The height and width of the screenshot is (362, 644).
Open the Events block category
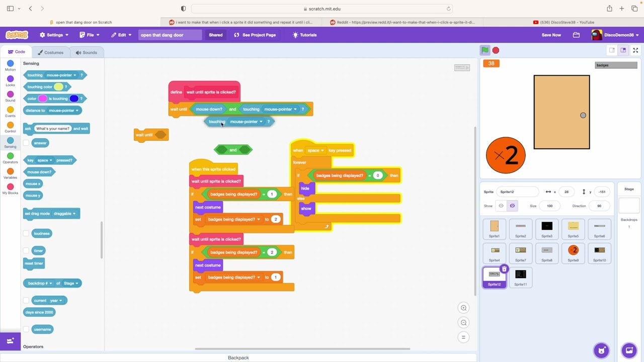pos(10,112)
